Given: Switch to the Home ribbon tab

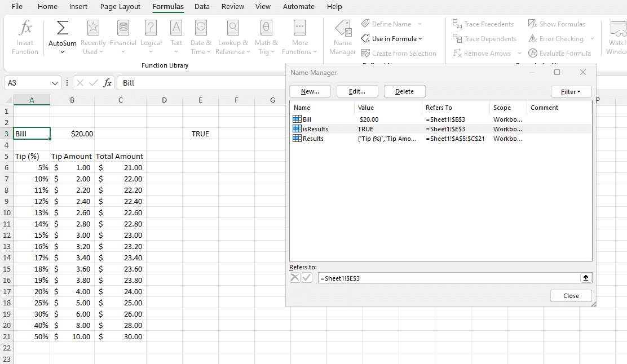Looking at the screenshot, I should pos(47,7).
